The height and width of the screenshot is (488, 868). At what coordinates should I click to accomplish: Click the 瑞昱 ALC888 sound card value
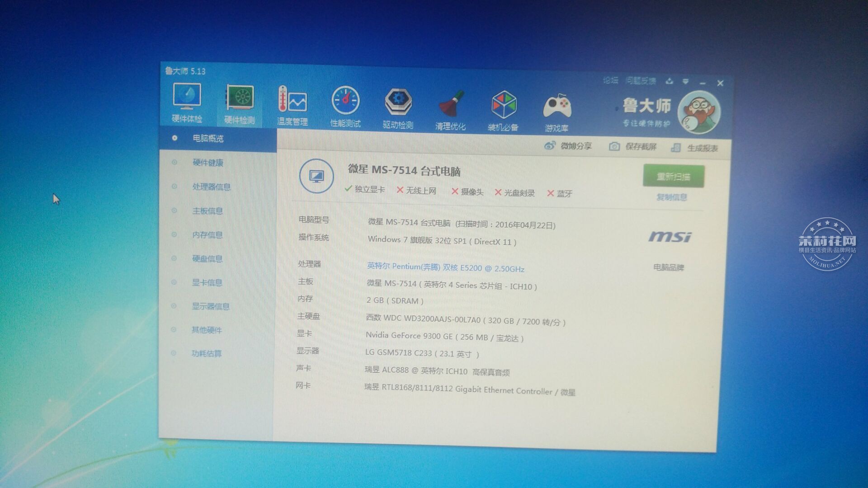[437, 371]
